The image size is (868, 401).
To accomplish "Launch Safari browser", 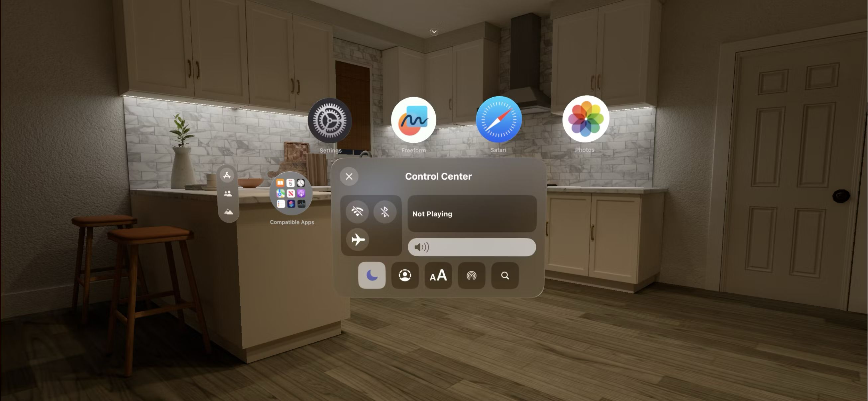I will 498,119.
